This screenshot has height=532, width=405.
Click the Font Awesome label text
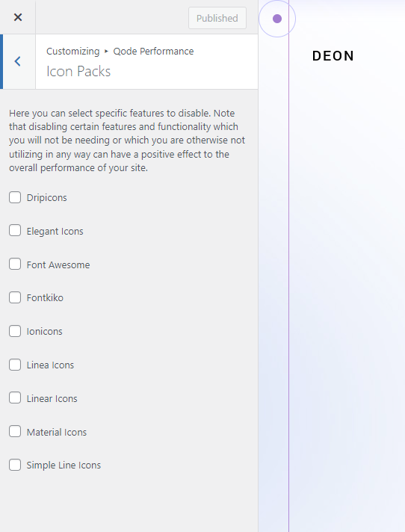[58, 265]
